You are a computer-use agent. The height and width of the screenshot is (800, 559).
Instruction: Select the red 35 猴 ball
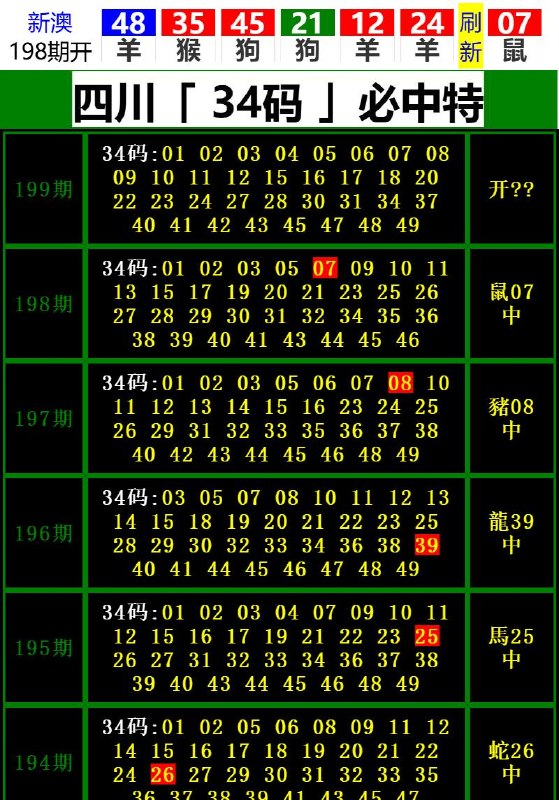pos(188,37)
